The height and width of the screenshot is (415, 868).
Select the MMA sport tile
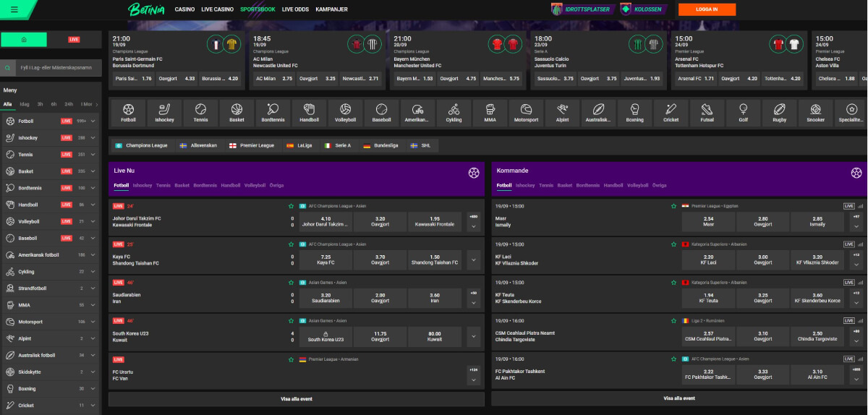[490, 112]
